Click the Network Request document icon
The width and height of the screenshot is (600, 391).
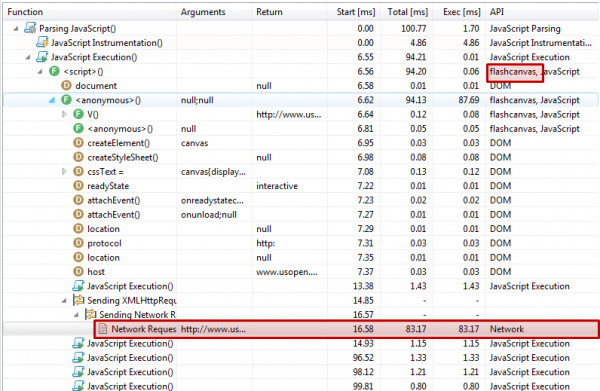(x=103, y=329)
